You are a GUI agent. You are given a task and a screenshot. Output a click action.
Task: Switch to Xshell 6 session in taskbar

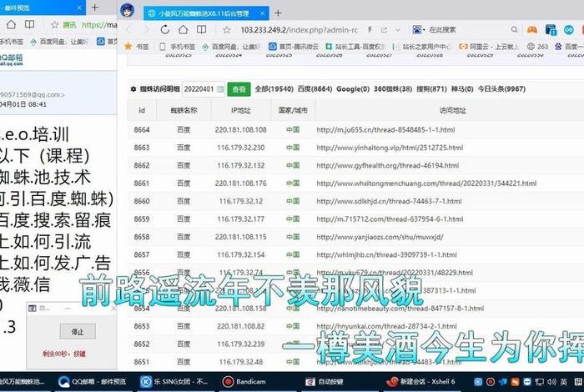tap(420, 382)
